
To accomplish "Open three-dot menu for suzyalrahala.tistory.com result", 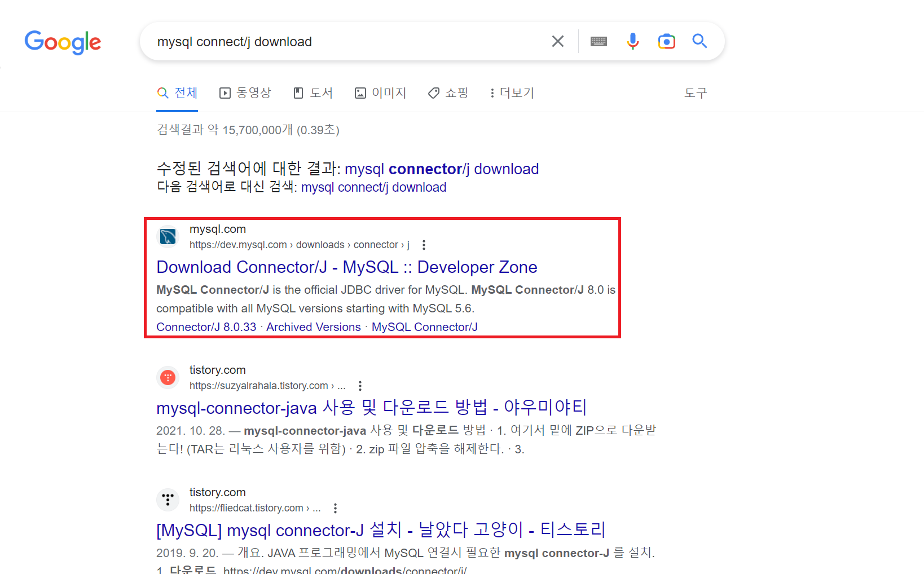I will (x=360, y=386).
